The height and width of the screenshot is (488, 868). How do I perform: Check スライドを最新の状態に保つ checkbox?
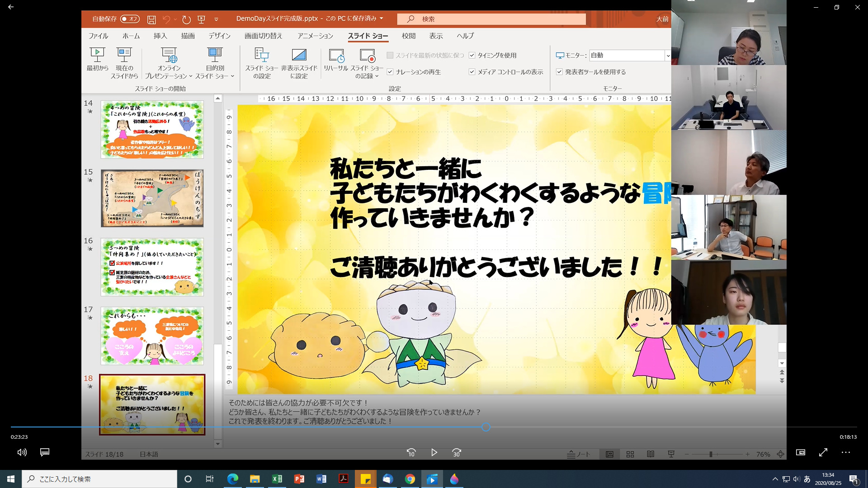click(390, 55)
